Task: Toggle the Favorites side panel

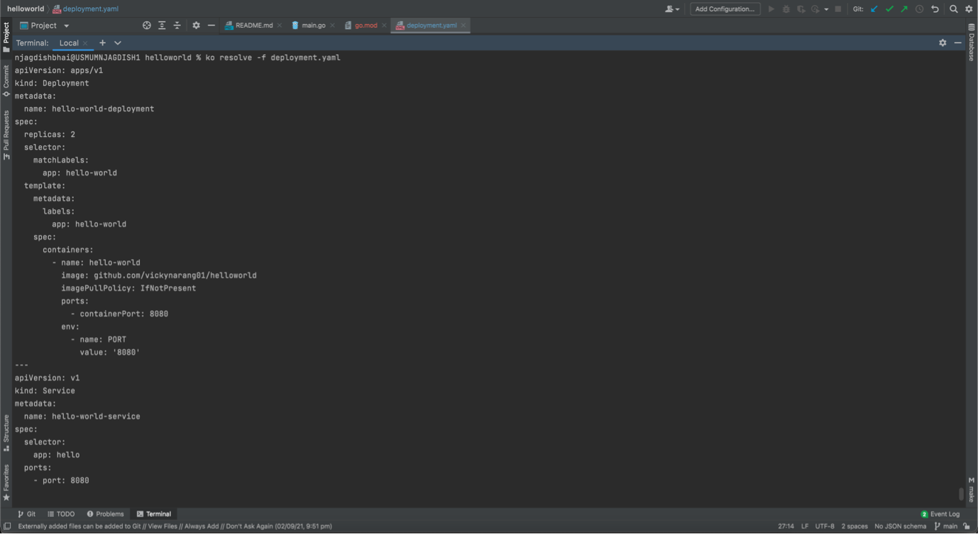Action: (x=6, y=483)
